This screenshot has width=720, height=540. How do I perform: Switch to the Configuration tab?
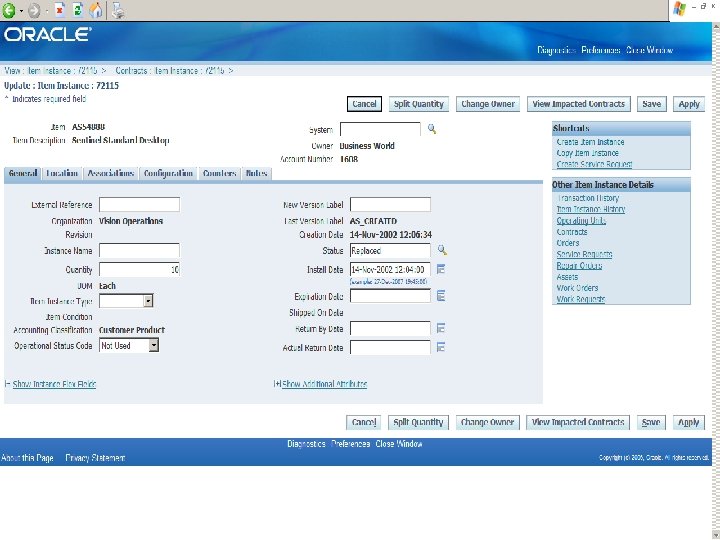[x=168, y=174]
